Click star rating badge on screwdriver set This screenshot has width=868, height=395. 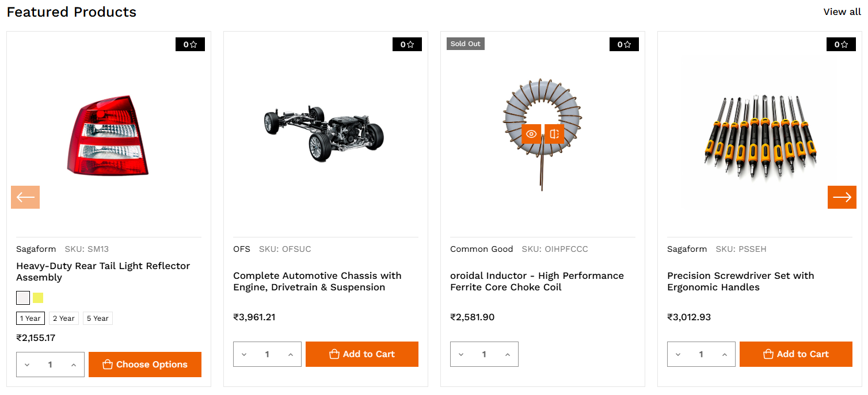[841, 44]
